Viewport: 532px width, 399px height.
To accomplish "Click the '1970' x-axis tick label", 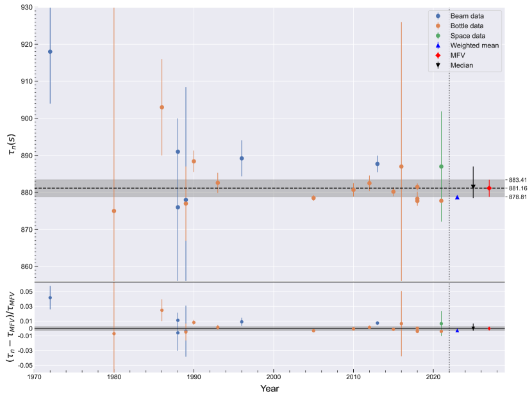I will (34, 377).
